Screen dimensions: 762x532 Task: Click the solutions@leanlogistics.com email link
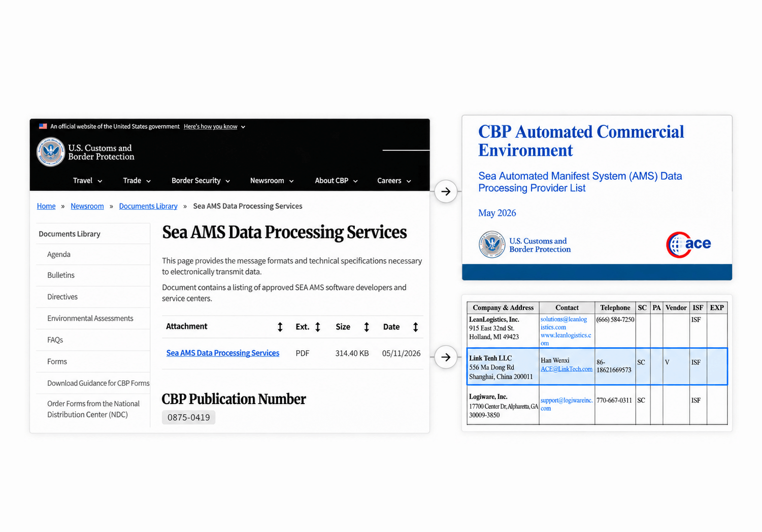coord(564,323)
